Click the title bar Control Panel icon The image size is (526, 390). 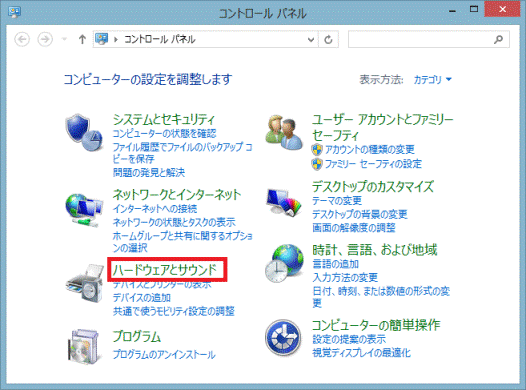[x=14, y=12]
